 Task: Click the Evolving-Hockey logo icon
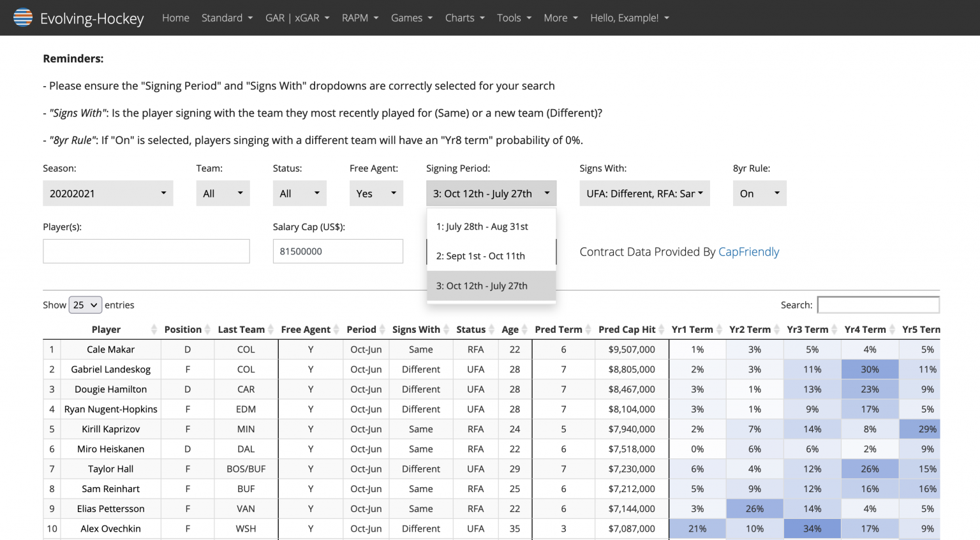tap(23, 17)
